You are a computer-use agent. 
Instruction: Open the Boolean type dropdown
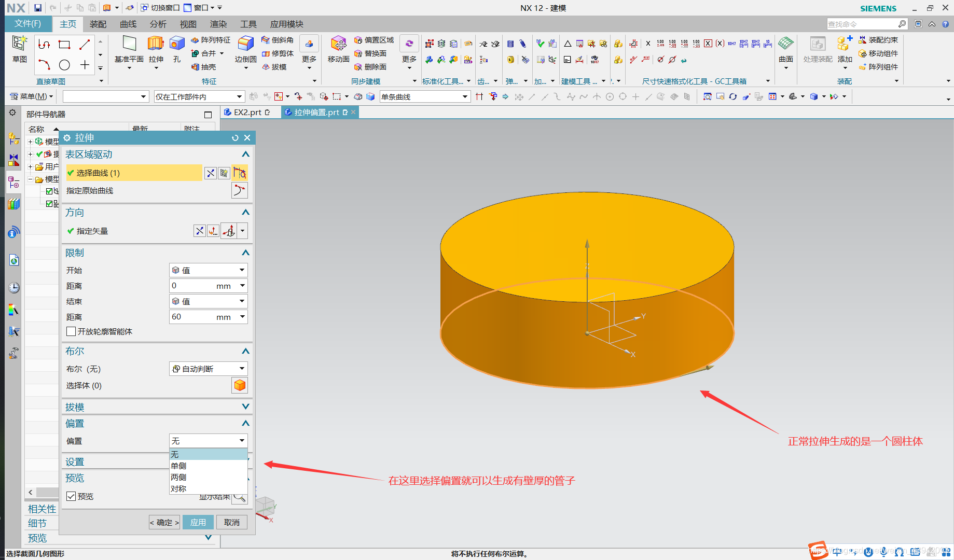pos(209,369)
